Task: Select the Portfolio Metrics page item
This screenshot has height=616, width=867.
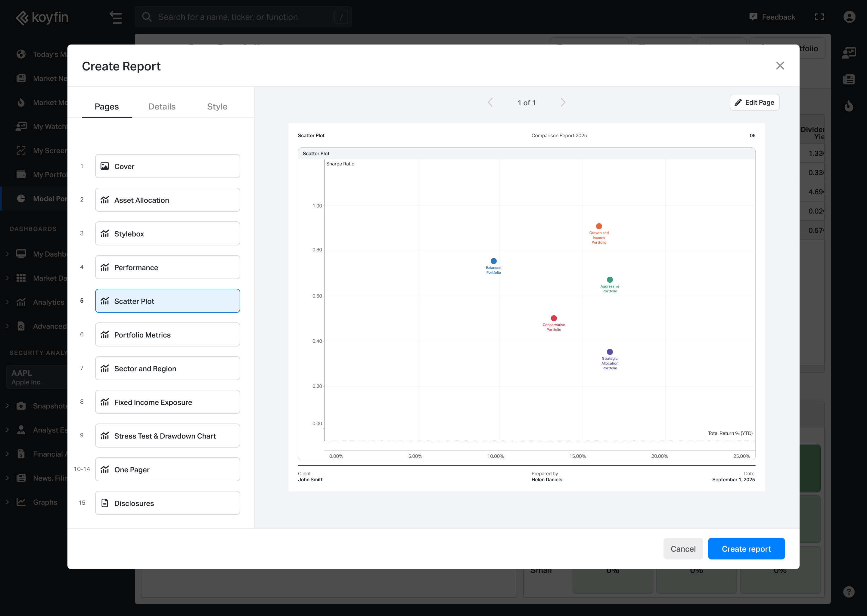Action: coord(167,334)
